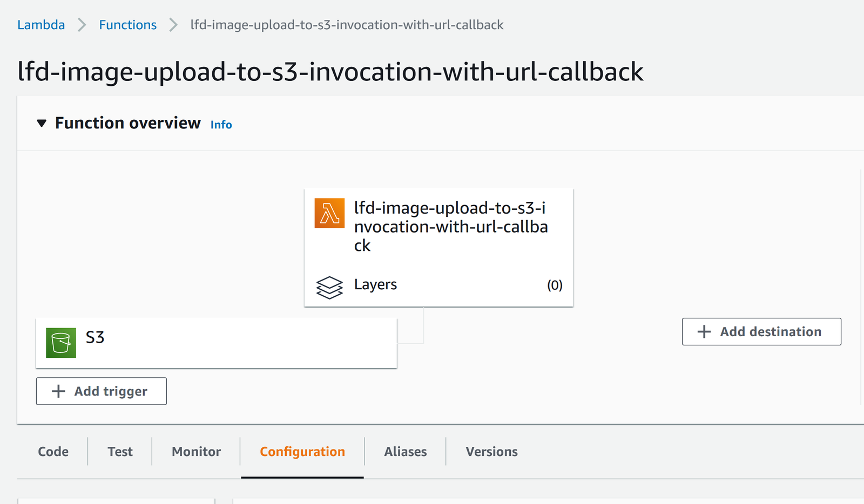Click the Add trigger button
This screenshot has width=864, height=504.
point(102,391)
